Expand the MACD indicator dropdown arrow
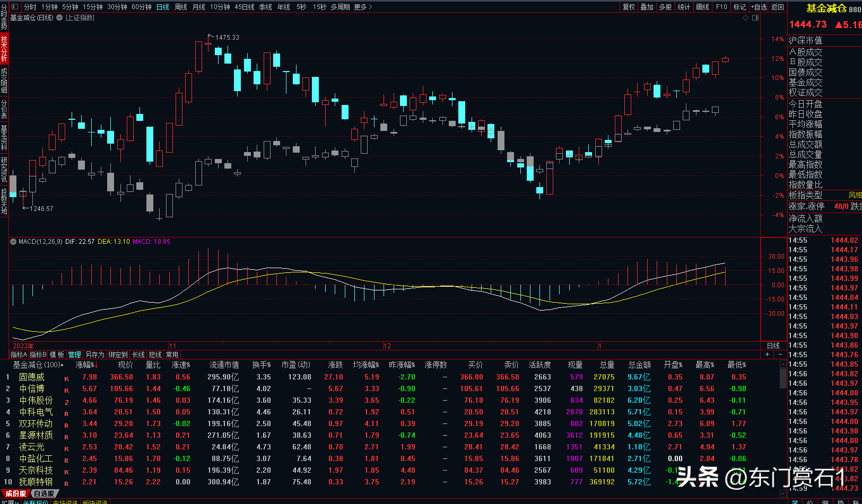 (x=13, y=241)
